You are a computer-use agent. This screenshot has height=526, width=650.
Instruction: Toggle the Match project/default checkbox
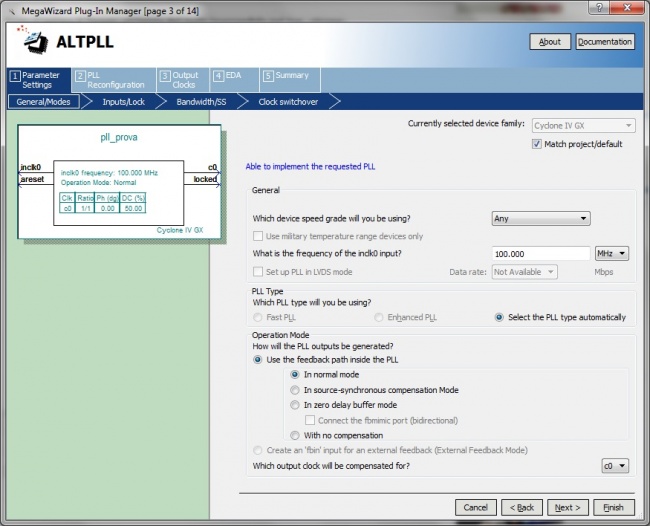537,144
